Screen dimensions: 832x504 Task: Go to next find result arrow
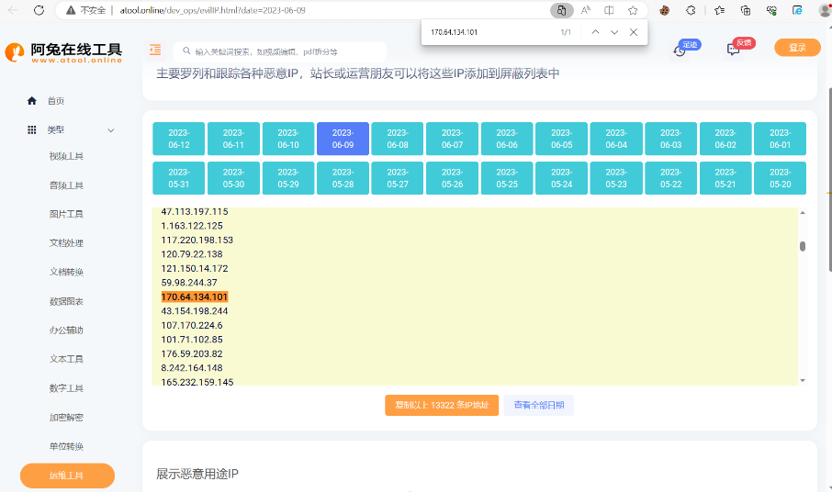(x=614, y=32)
